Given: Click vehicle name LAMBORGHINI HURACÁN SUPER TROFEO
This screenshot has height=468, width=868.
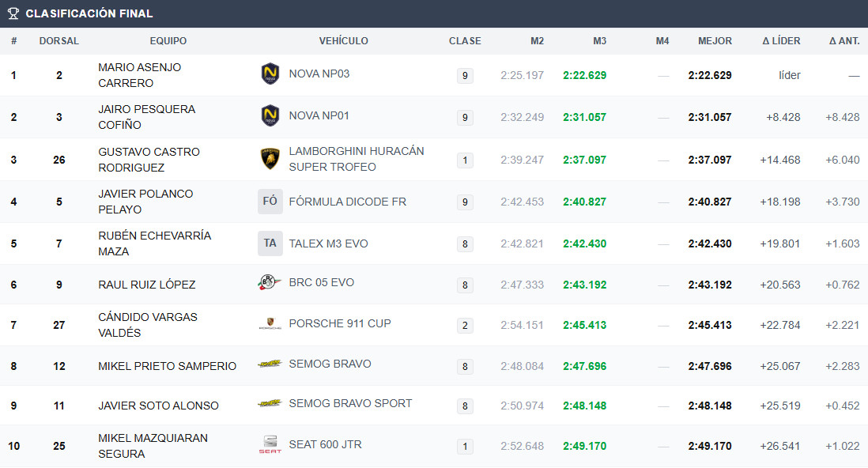Looking at the screenshot, I should click(x=357, y=159).
